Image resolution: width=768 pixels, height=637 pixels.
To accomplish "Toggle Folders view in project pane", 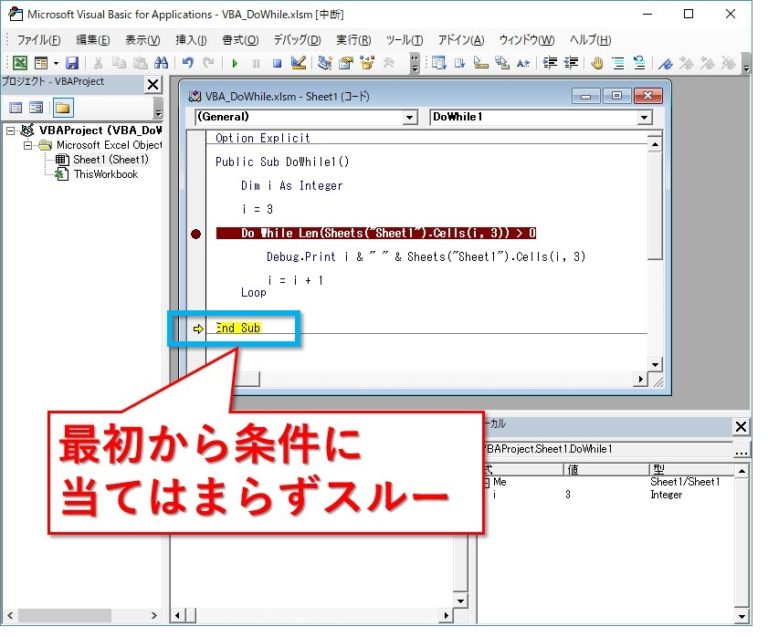I will tap(63, 108).
